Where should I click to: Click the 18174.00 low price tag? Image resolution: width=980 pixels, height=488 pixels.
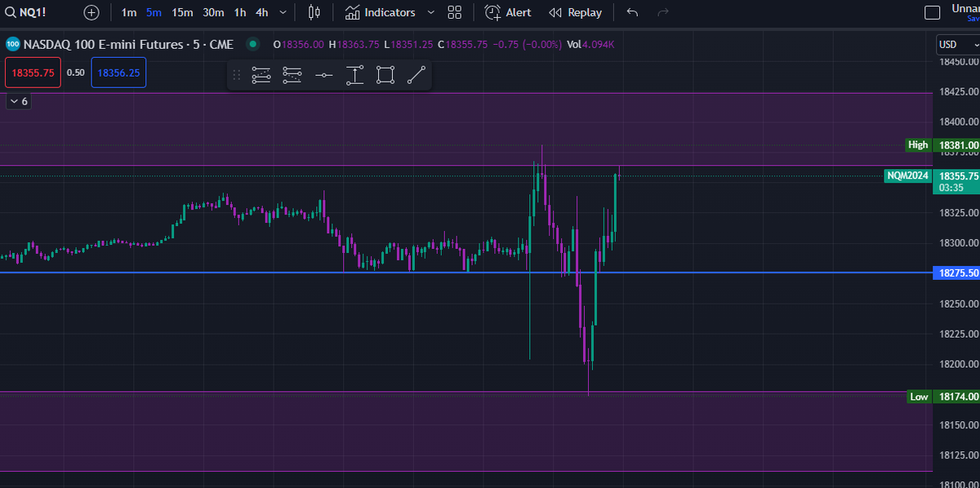pyautogui.click(x=957, y=397)
